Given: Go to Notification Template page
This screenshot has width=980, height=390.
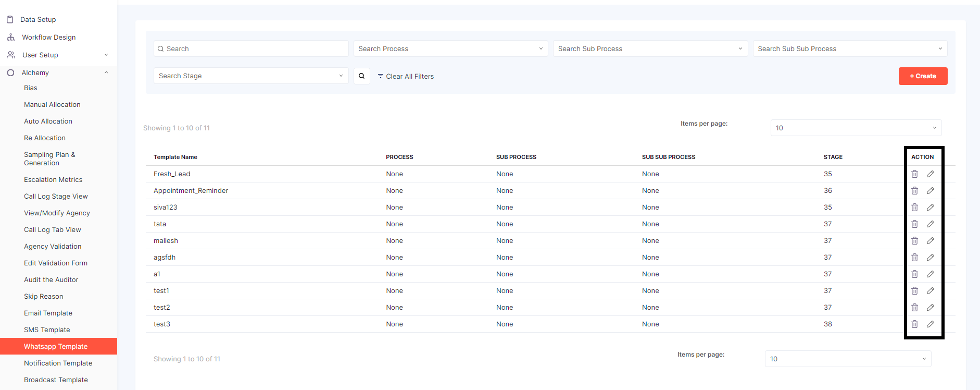Looking at the screenshot, I should pyautogui.click(x=58, y=363).
